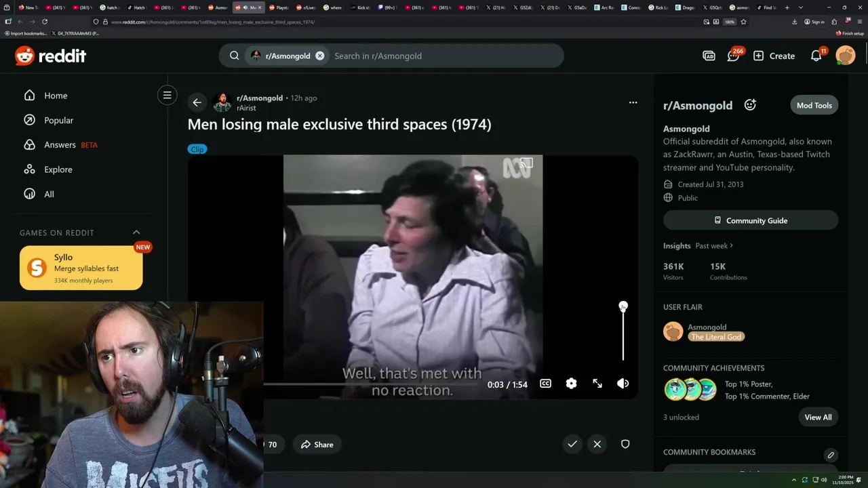
Task: Open the mod shield actions icon
Action: coord(625,444)
